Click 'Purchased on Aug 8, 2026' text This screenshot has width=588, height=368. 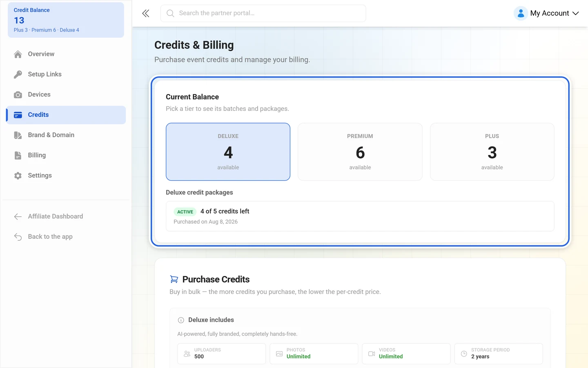206,222
